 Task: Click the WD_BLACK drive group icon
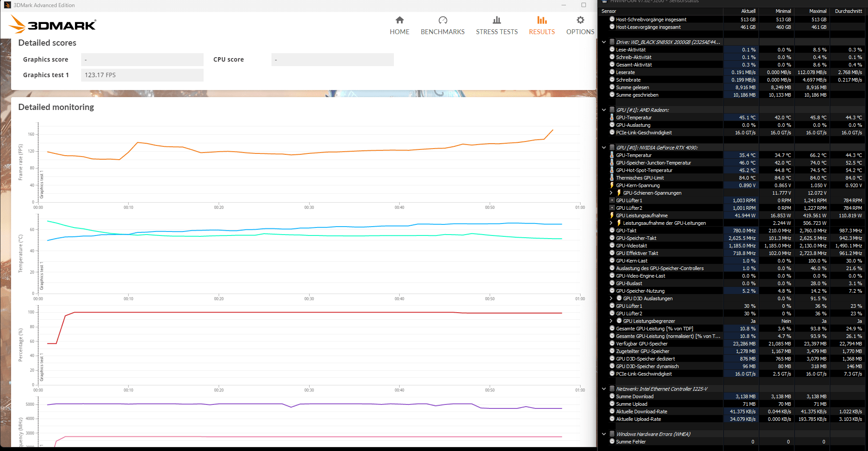612,42
